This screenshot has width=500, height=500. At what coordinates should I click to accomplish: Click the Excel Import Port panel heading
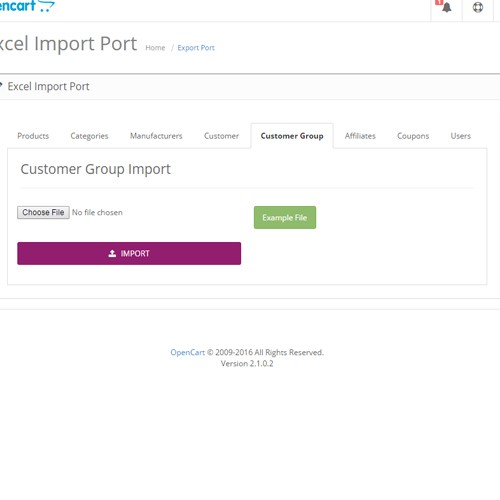[x=48, y=86]
